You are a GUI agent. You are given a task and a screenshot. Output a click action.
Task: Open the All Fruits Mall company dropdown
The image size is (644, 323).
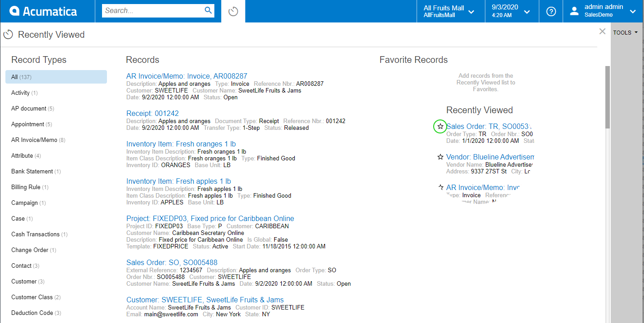(450, 11)
